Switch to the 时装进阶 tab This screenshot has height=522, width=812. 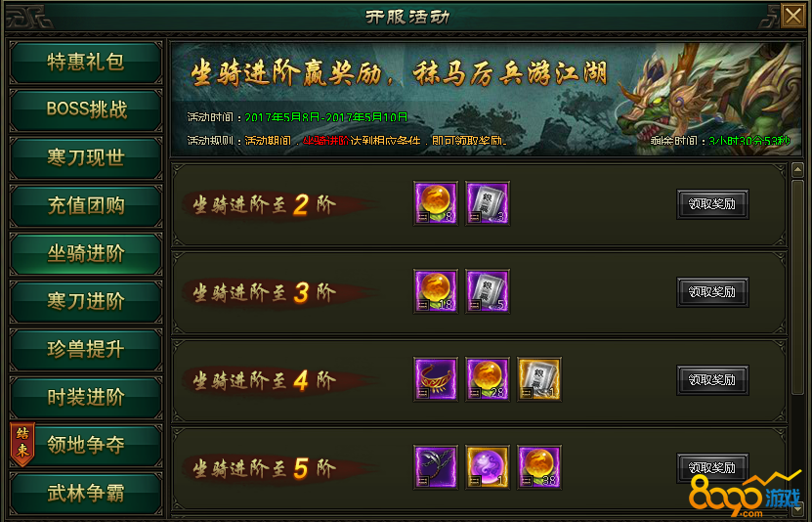coord(86,398)
